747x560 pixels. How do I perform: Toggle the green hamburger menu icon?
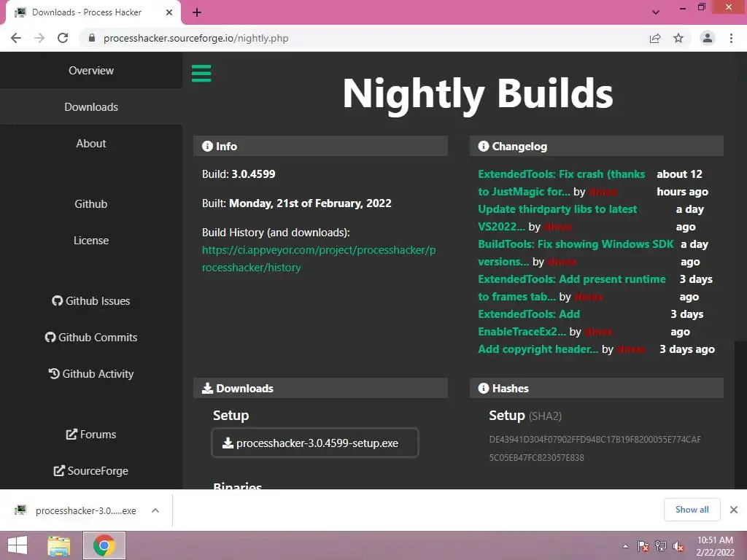tap(201, 74)
